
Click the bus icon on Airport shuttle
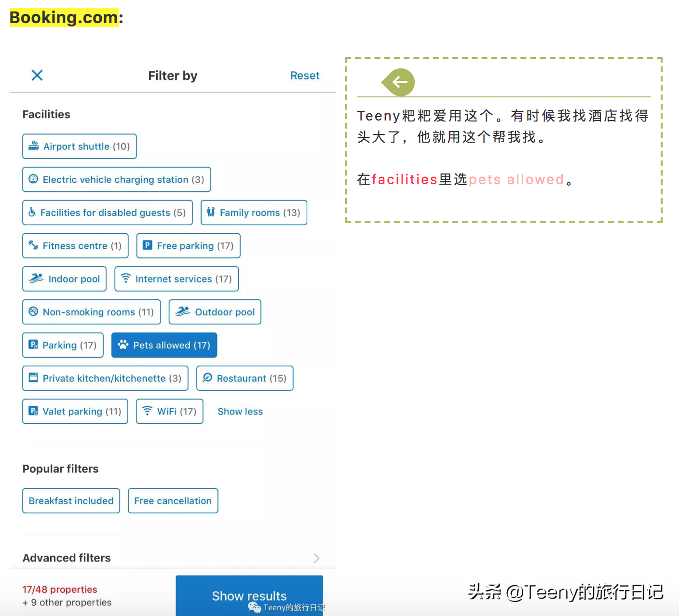point(33,146)
